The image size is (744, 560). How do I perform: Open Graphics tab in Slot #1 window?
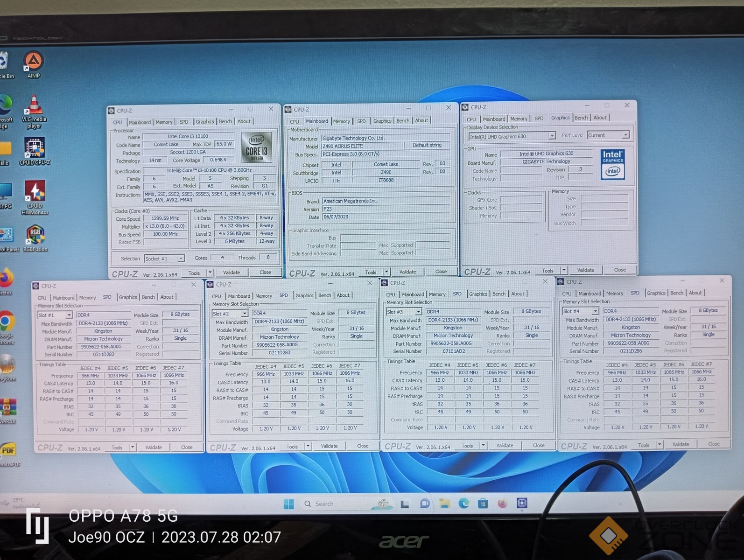(128, 297)
